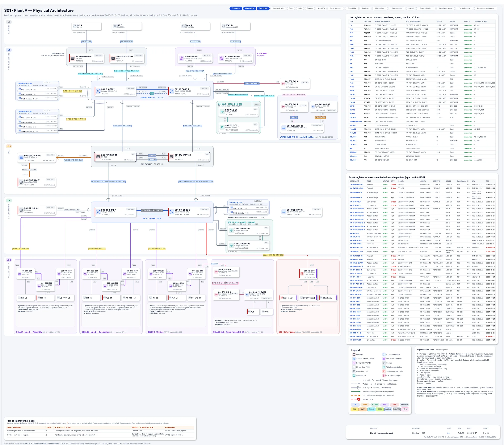
Task: Click the router icon on S01-SDWAN-01
Action: pos(181,58)
